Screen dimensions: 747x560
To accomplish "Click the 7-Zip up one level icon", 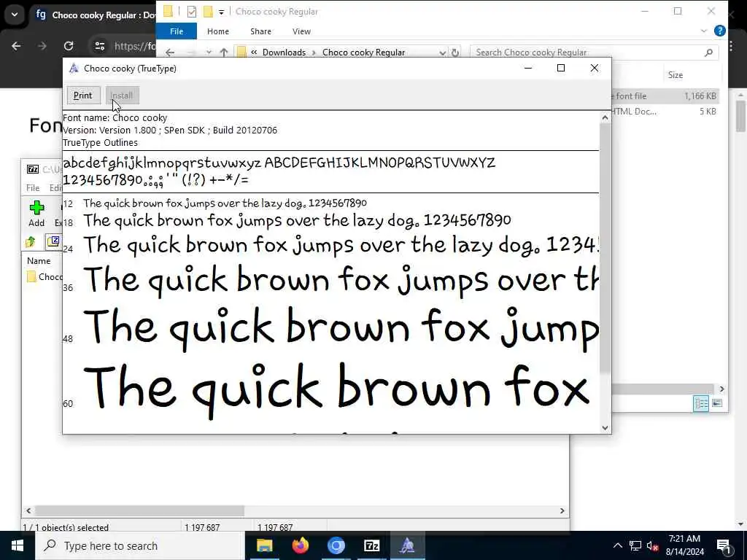I will 31,242.
